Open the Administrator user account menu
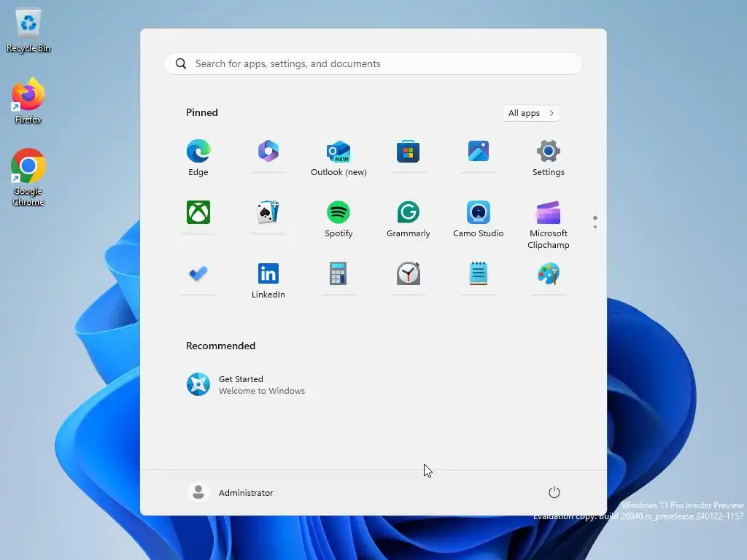The height and width of the screenshot is (560, 747). coord(231,492)
